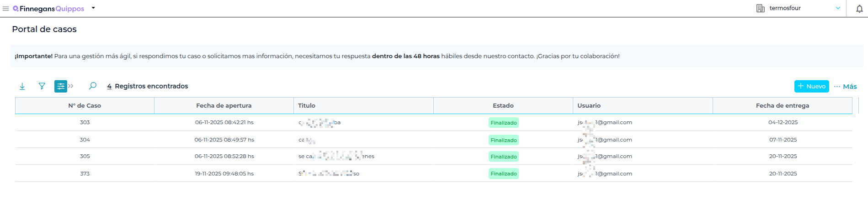
Task: Open the Más options menu
Action: pos(845,86)
